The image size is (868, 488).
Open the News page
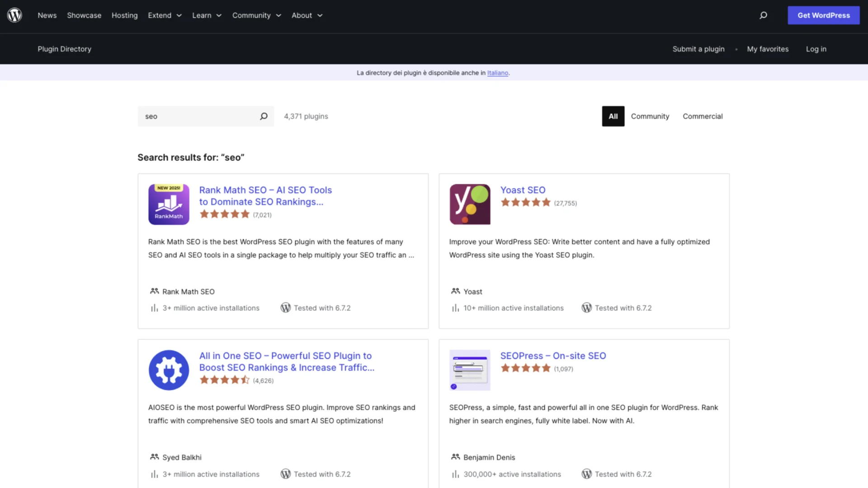47,15
